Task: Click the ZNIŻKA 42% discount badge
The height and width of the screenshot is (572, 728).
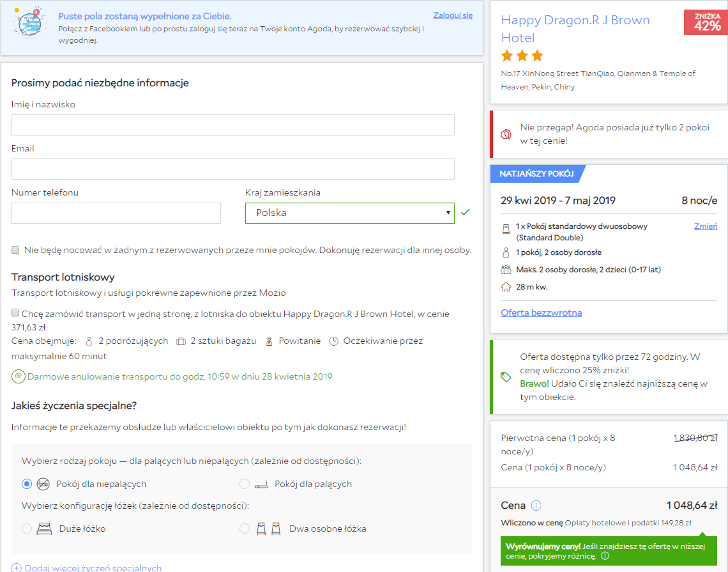Action: point(706,22)
